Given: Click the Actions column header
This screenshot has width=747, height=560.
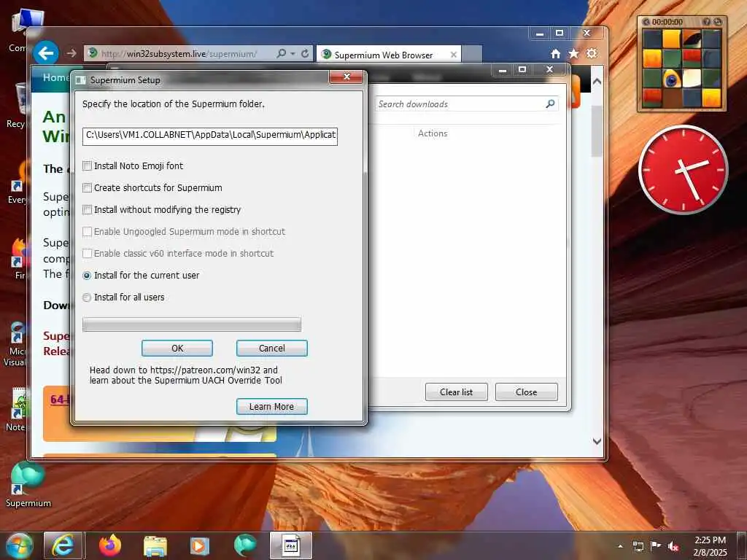Looking at the screenshot, I should pos(433,133).
